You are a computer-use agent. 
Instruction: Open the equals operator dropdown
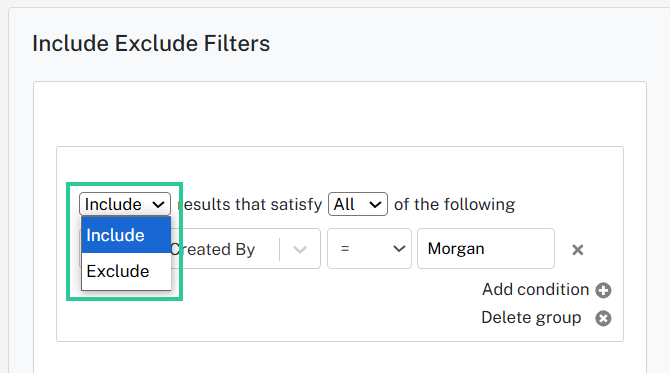point(369,249)
